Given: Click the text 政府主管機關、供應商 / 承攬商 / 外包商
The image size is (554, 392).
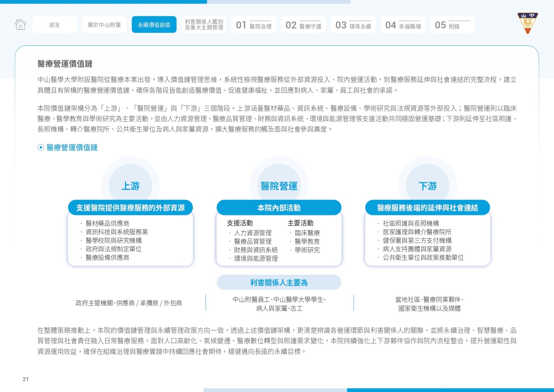Looking at the screenshot, I should 129,303.
